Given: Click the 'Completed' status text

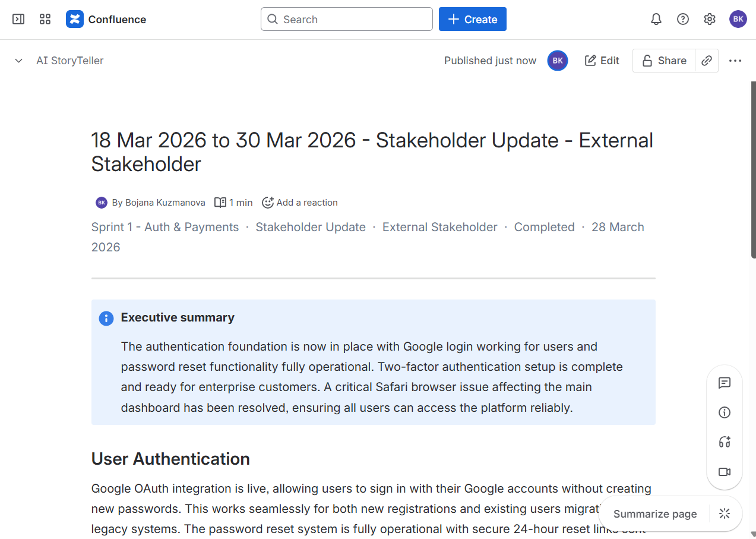Looking at the screenshot, I should [545, 227].
